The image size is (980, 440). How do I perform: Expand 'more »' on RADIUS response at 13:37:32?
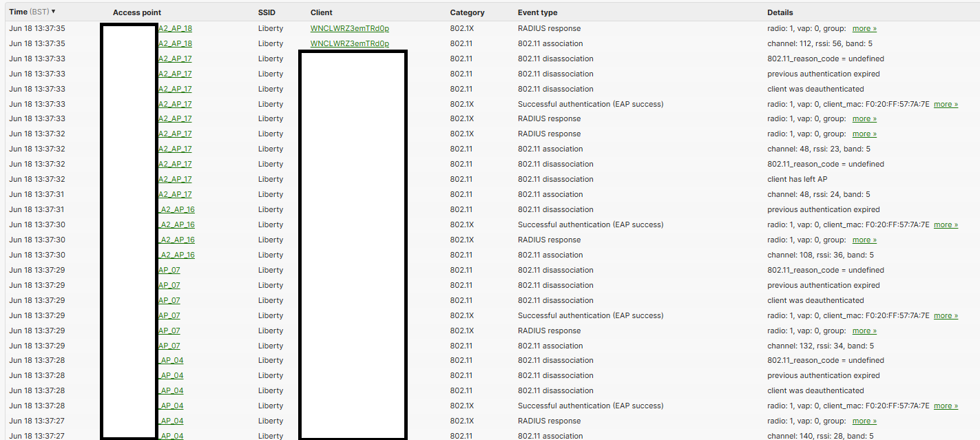click(x=864, y=134)
